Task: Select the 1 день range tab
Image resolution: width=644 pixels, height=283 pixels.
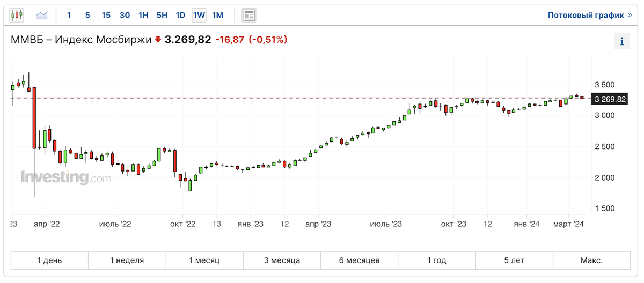Action: click(x=49, y=260)
